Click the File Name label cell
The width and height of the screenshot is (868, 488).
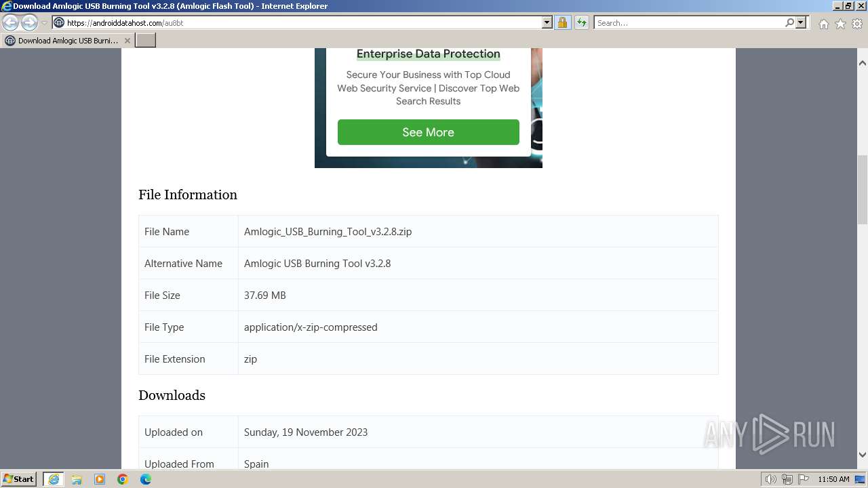pyautogui.click(x=189, y=231)
